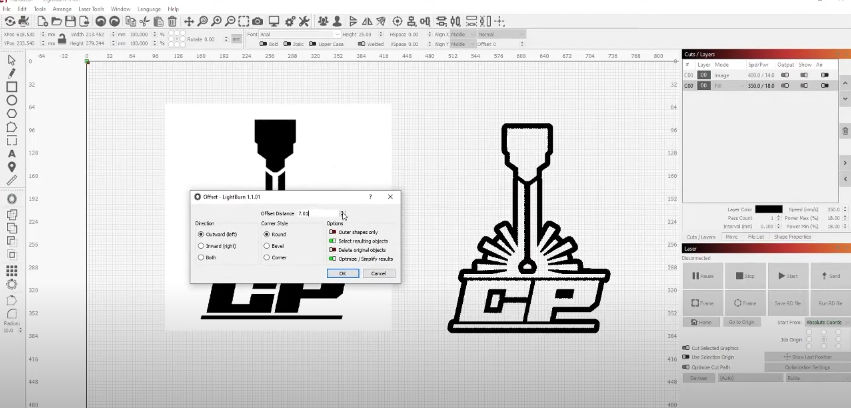Open the Preview monitor icon
Image resolution: width=851 pixels, height=408 pixels.
pos(274,21)
